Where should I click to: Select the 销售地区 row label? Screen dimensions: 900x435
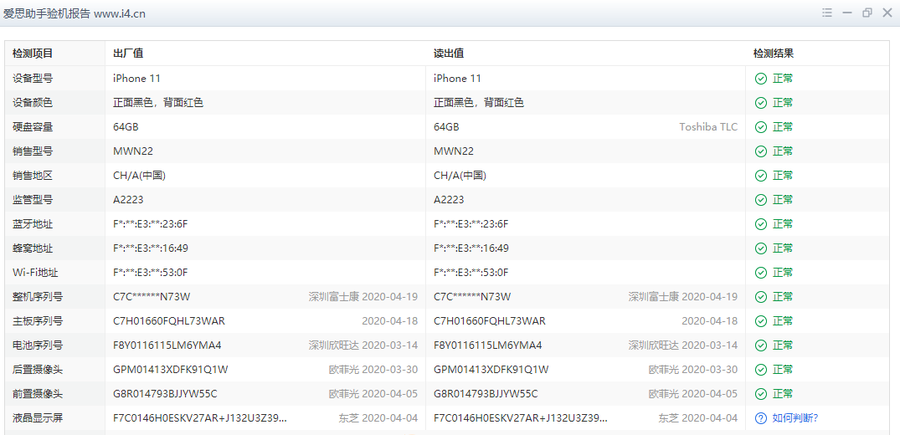tap(33, 176)
